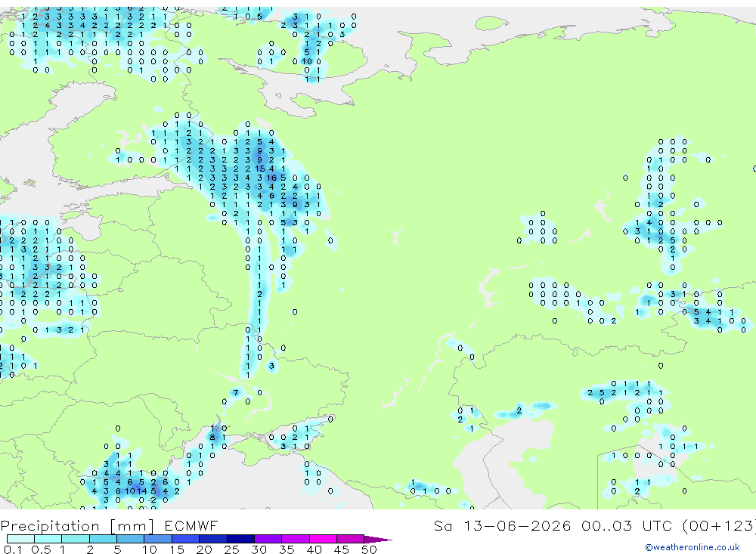Click the '16' precipitation value on the map
756x554 pixels.
tap(271, 178)
